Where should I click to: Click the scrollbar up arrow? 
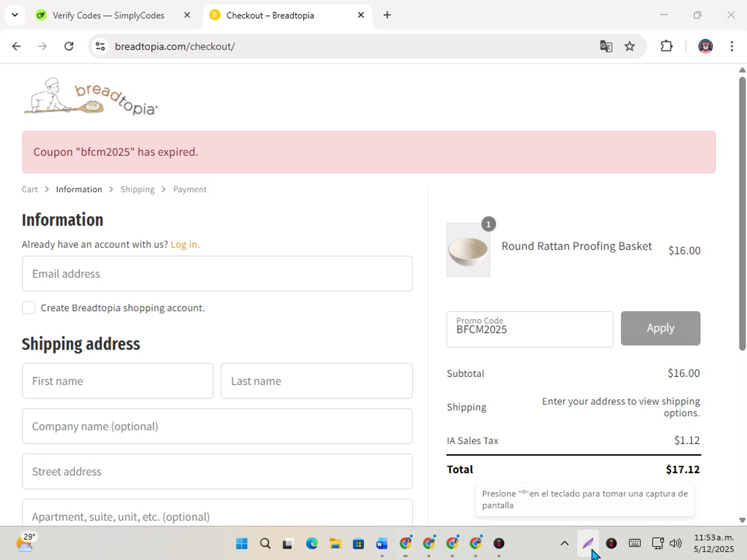[x=742, y=70]
